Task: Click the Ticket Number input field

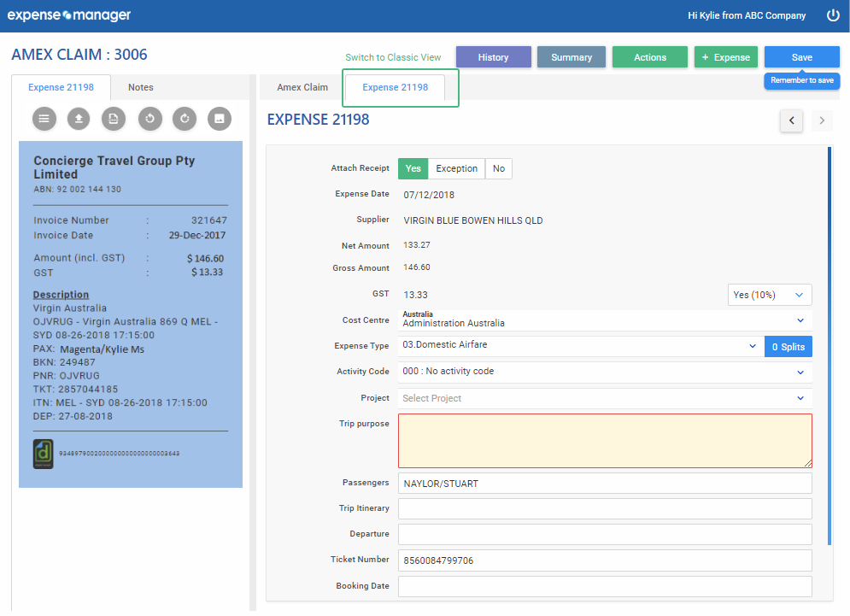Action: pyautogui.click(x=605, y=560)
